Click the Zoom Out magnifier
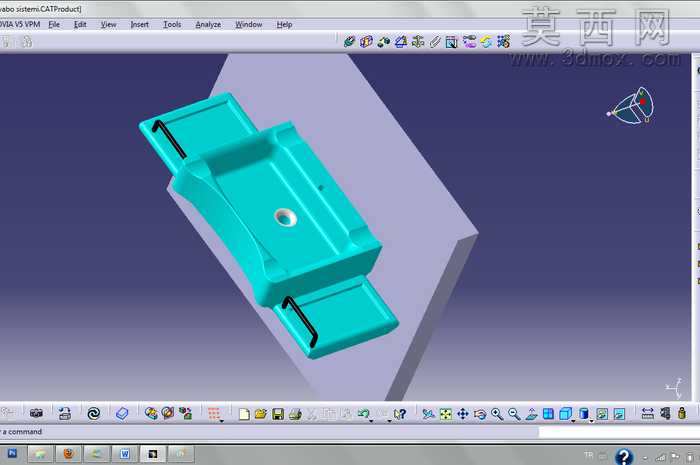This screenshot has height=465, width=700. tap(514, 414)
